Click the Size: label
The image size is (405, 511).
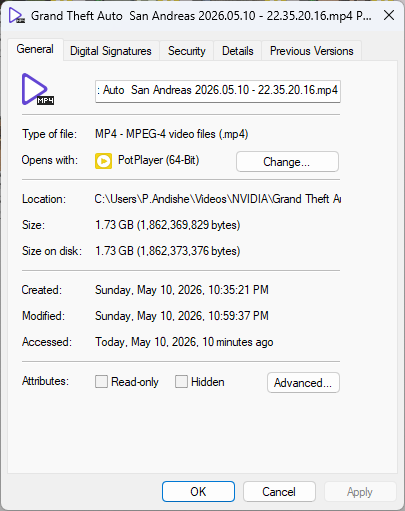click(x=33, y=225)
